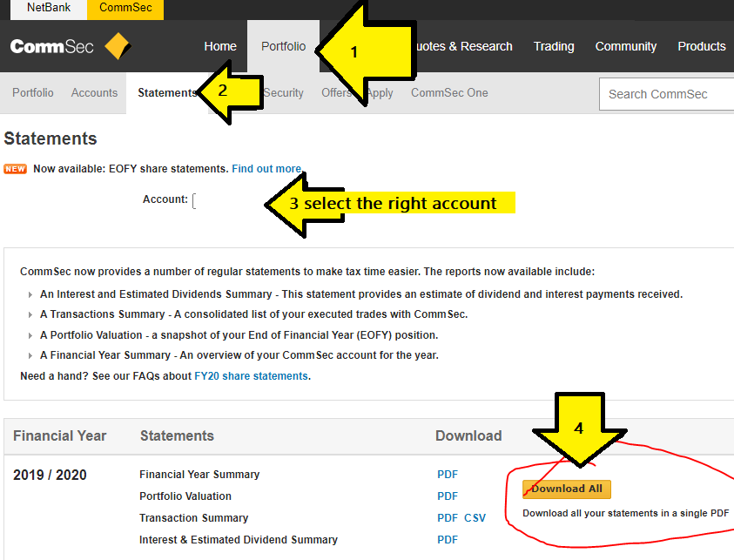734x560 pixels.
Task: Open the Offers sub-tab
Action: 336,92
